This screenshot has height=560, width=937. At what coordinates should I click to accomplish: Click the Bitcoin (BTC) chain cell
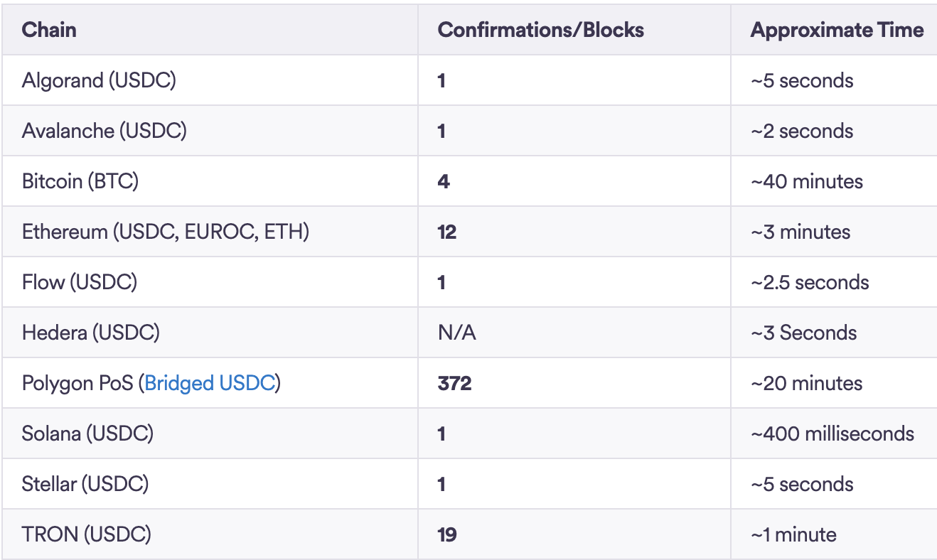click(80, 181)
